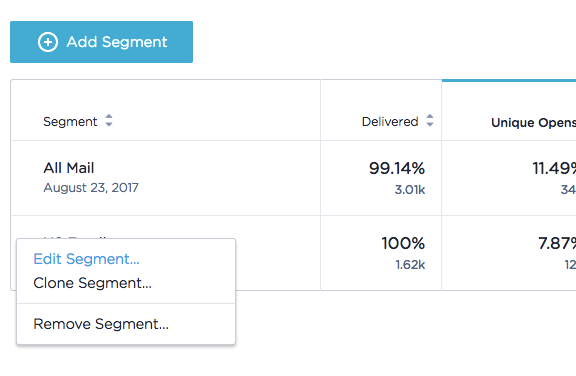Toggle sort arrows beside Segment header

coord(109,120)
